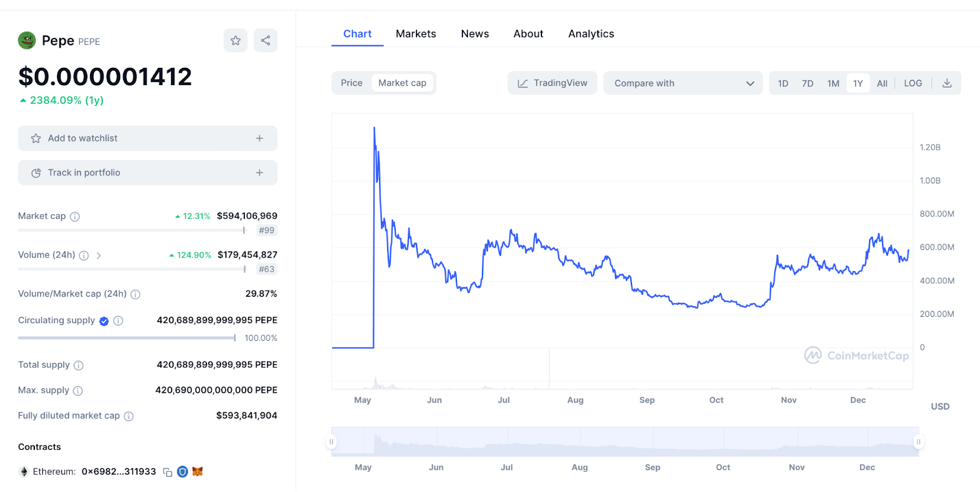Select the All time range
The width and height of the screenshot is (980, 492).
point(882,83)
